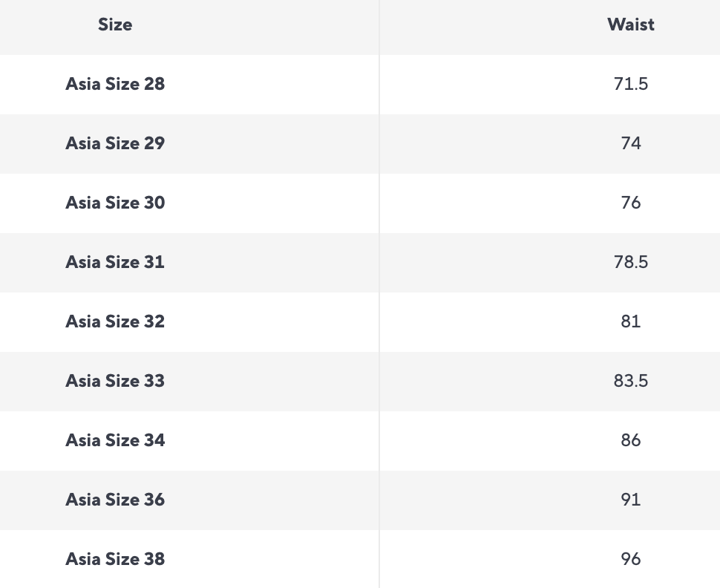Screen dimensions: 720x588
Task: Select the Asia Size 28 row label
Action: 115,84
